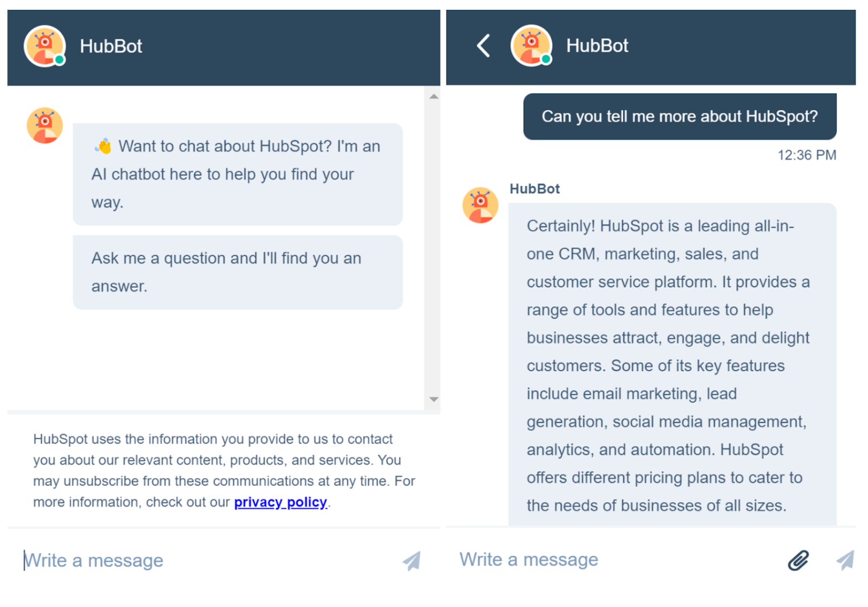Click HubBot avatar in the right chat header
This screenshot has width=868, height=607.
coord(532,46)
